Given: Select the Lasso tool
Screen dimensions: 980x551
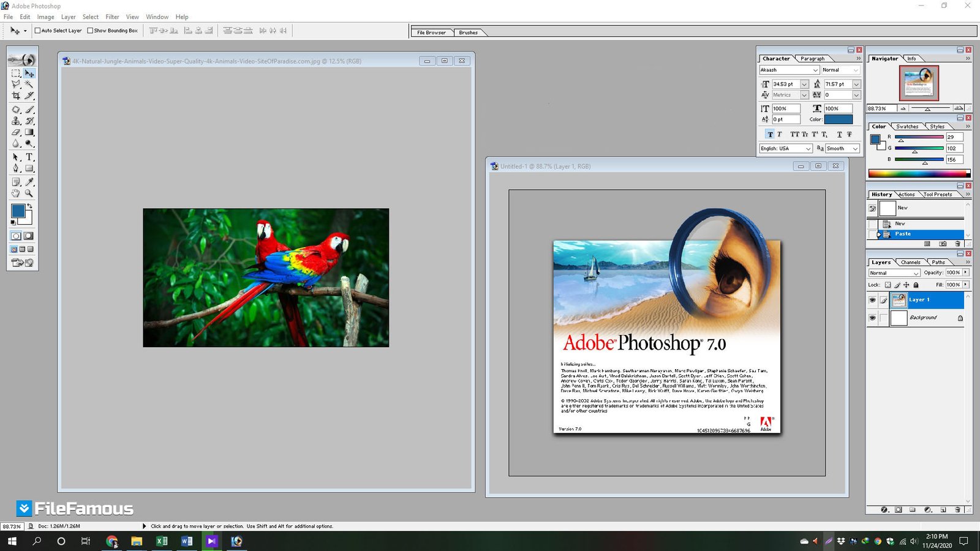Looking at the screenshot, I should (x=16, y=84).
